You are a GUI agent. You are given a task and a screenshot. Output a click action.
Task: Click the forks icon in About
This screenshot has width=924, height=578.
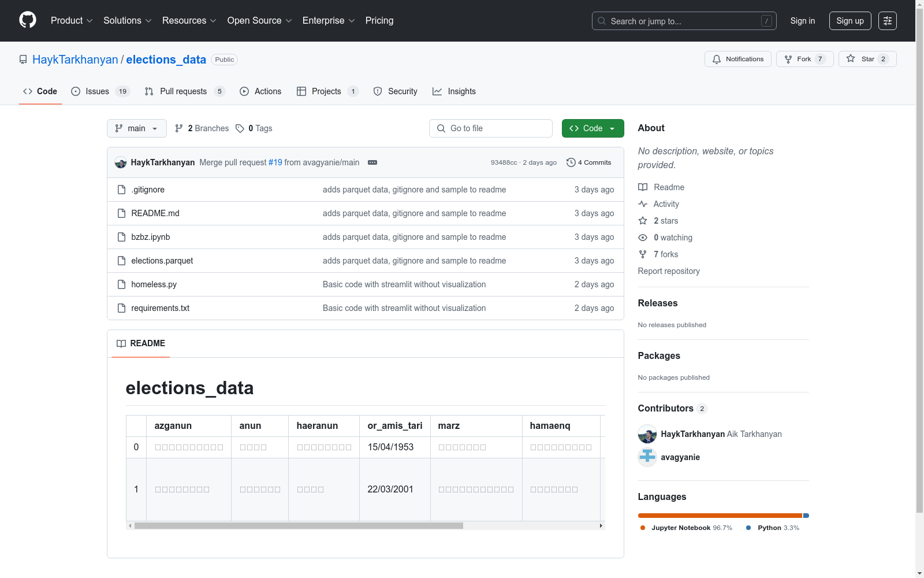pos(643,254)
